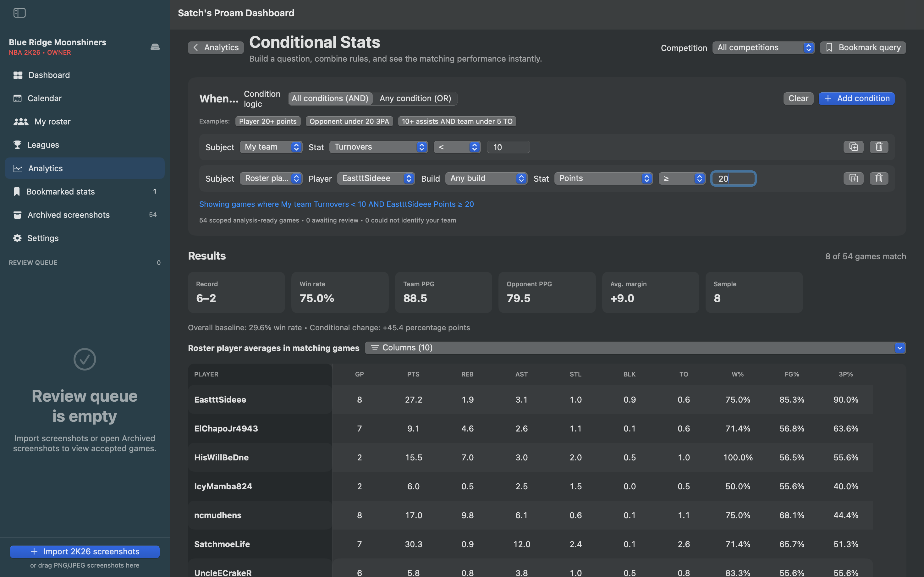Click the turnovers value field showing 10
924x577 pixels.
pos(508,147)
